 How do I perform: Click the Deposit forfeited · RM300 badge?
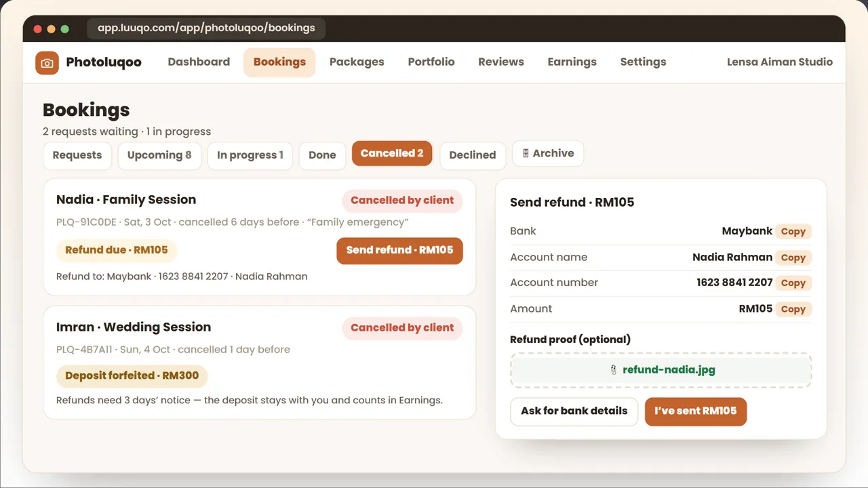(132, 376)
